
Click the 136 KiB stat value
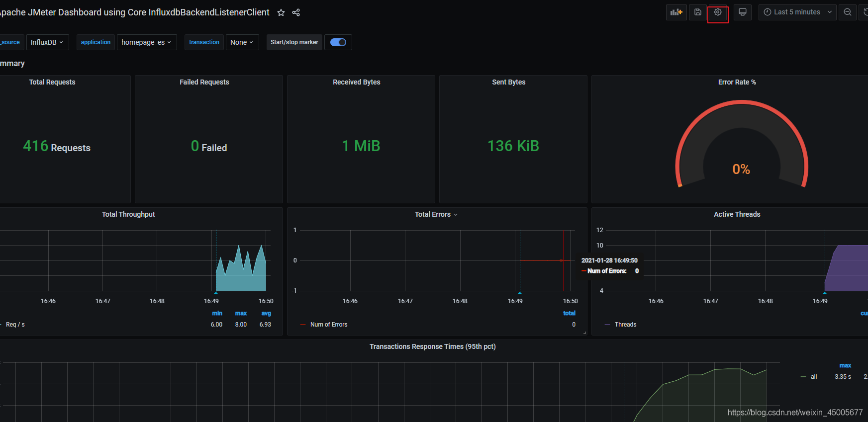513,146
